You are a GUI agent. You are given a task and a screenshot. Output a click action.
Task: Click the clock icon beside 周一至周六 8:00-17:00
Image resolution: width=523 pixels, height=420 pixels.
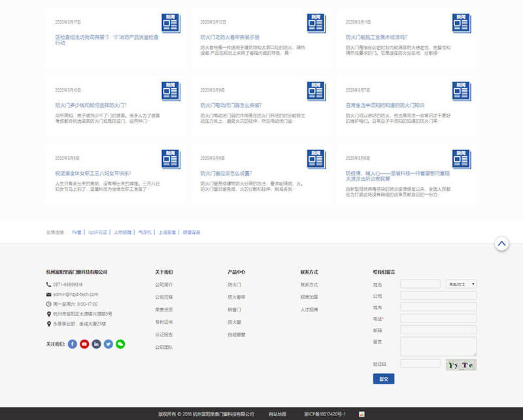(48, 304)
